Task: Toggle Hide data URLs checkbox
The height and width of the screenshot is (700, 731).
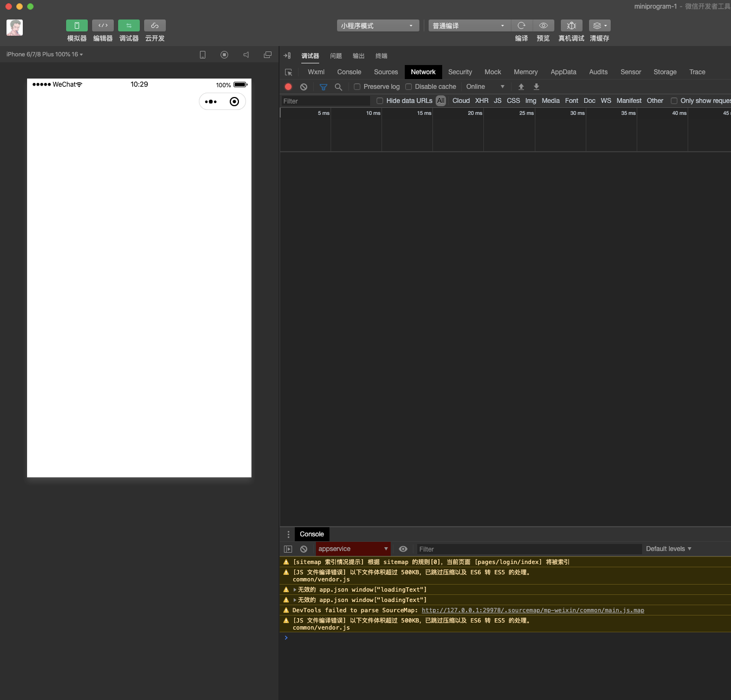Action: (380, 101)
